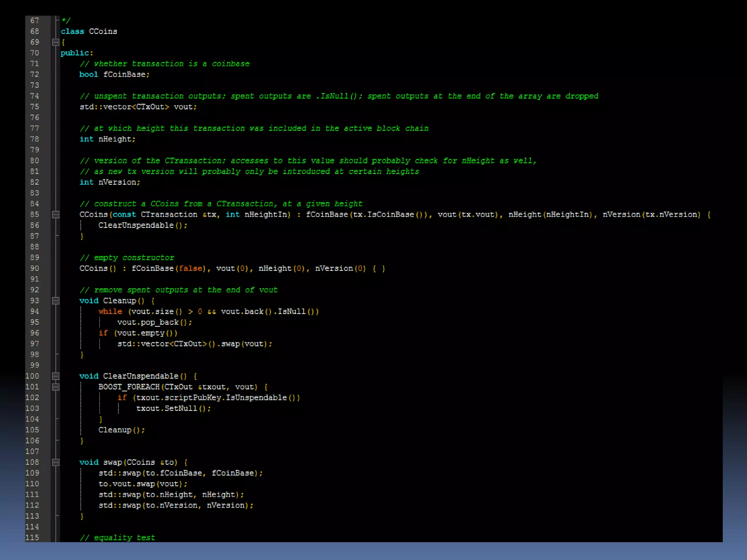747x560 pixels.
Task: Click the 'while' keyword in Cleanup
Action: pyautogui.click(x=110, y=311)
